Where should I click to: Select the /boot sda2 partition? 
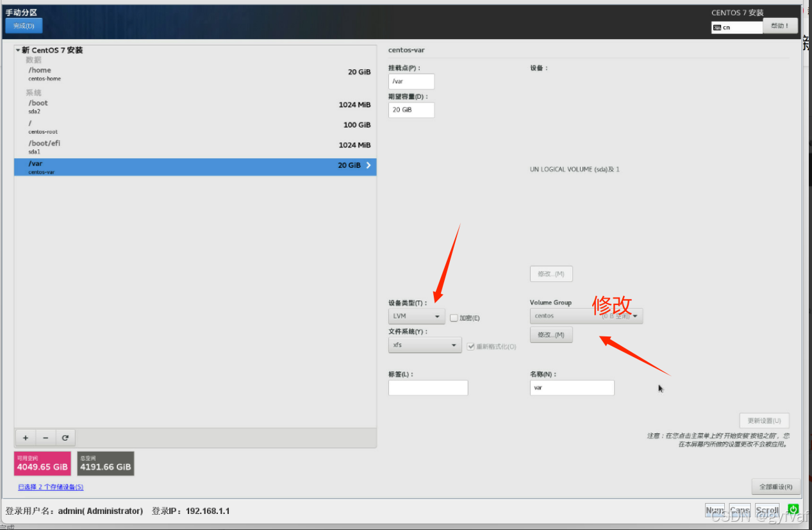coord(195,106)
